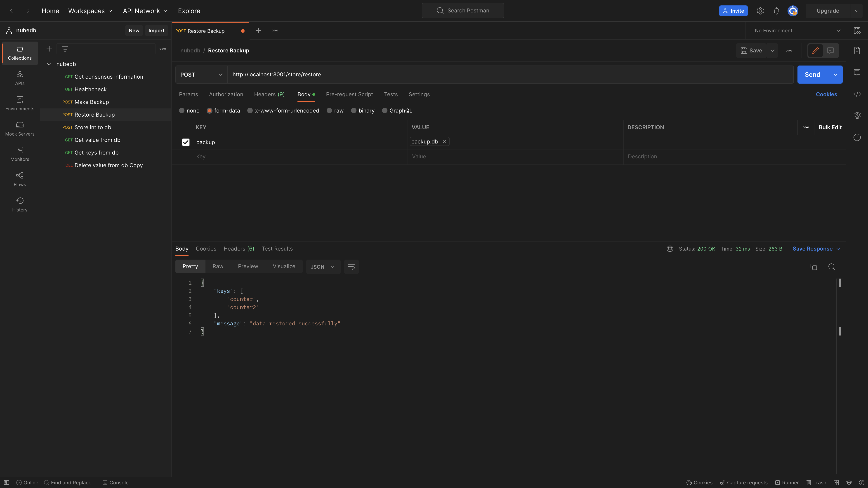Uncheck the backup form-data row
Viewport: 868px width, 488px height.
point(186,142)
